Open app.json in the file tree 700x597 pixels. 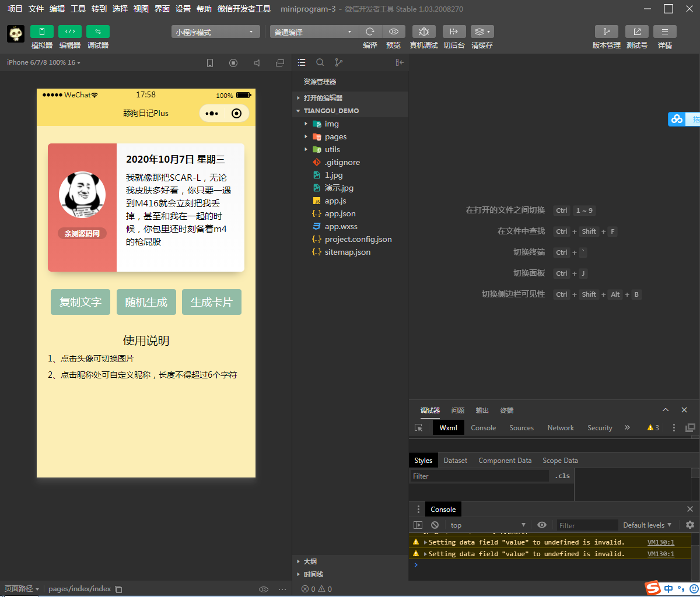(x=350, y=213)
